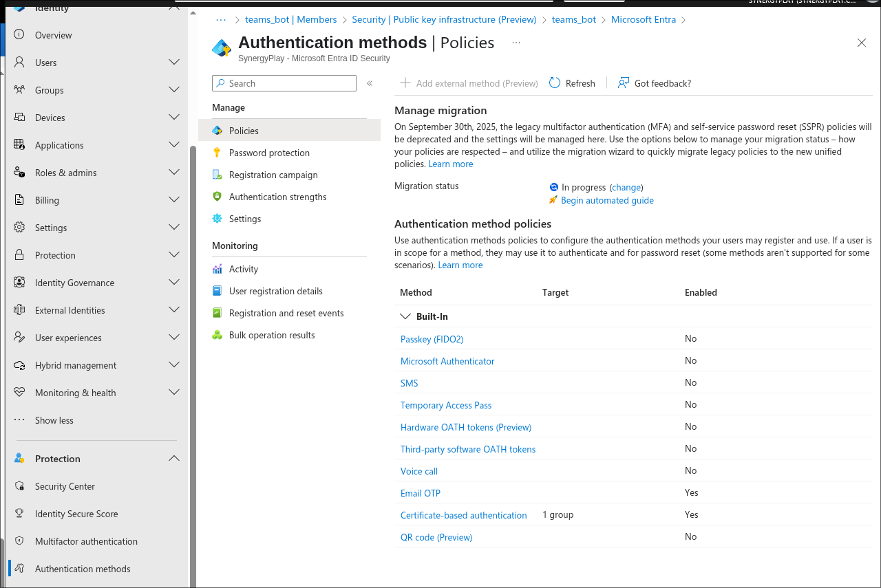
Task: Open Microsoft Authenticator method policy
Action: pyautogui.click(x=447, y=361)
